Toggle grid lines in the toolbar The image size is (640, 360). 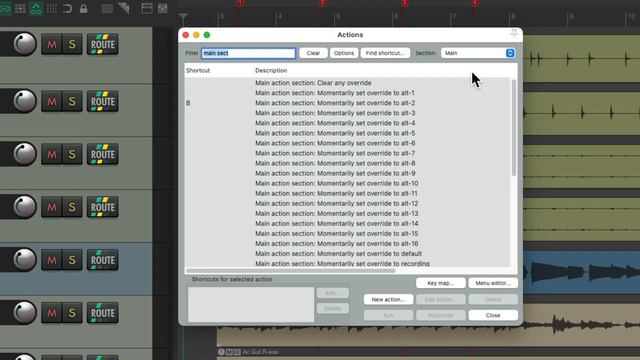click(x=51, y=8)
